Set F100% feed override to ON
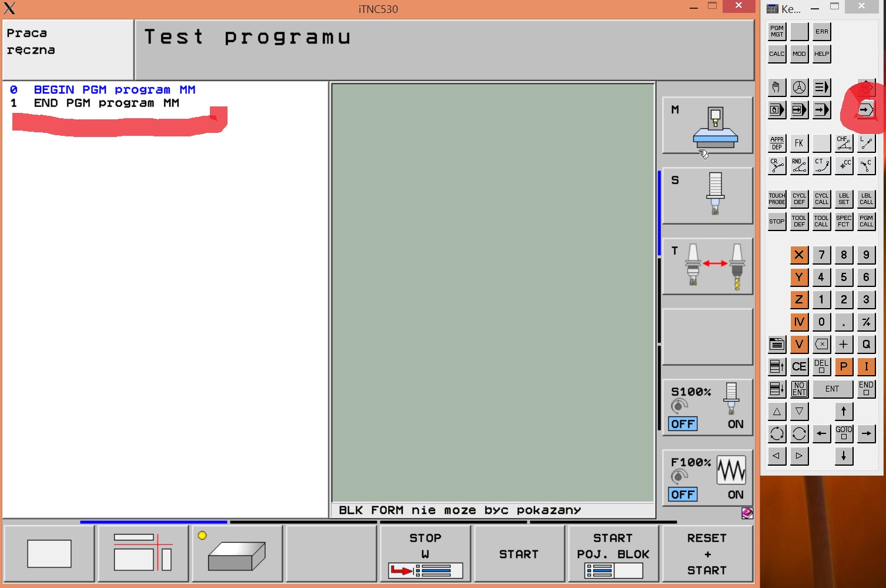The image size is (886, 588). [735, 495]
